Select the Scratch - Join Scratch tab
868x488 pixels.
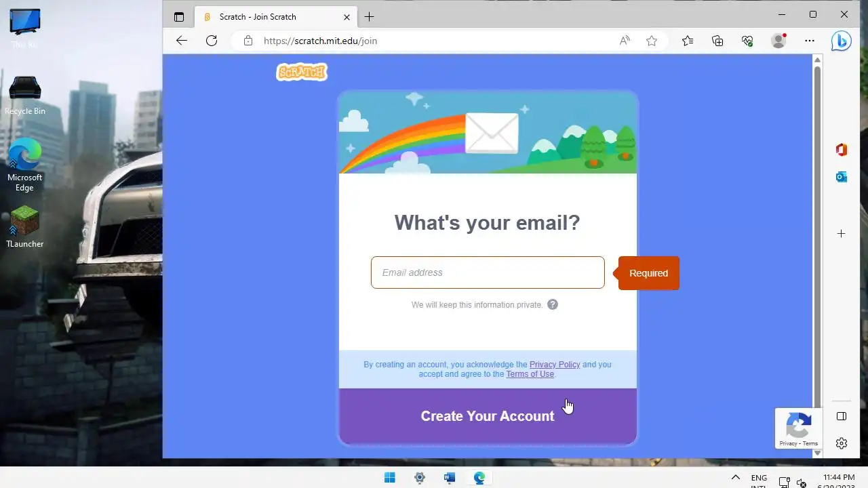pyautogui.click(x=275, y=17)
